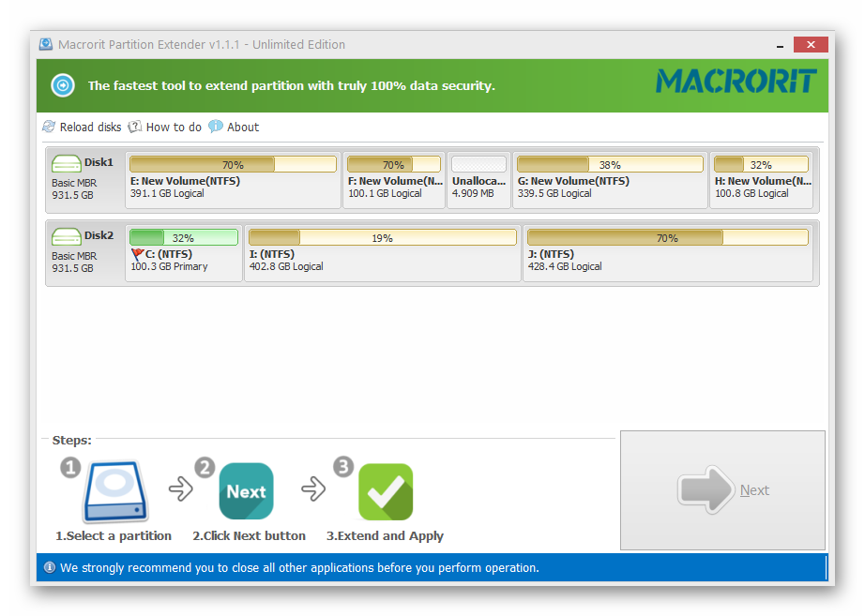Click the Unallocated space empty bar
This screenshot has width=865, height=616.
click(x=478, y=164)
